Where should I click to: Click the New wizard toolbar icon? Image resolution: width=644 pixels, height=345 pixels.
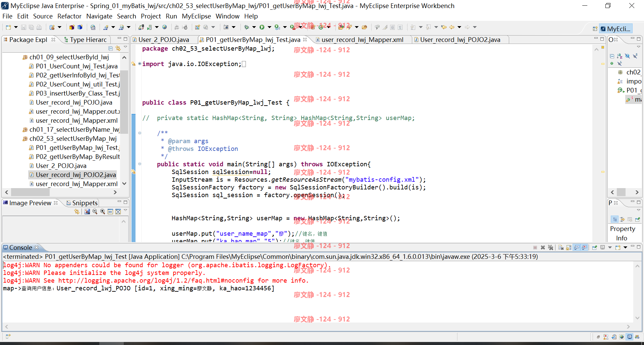click(x=8, y=27)
